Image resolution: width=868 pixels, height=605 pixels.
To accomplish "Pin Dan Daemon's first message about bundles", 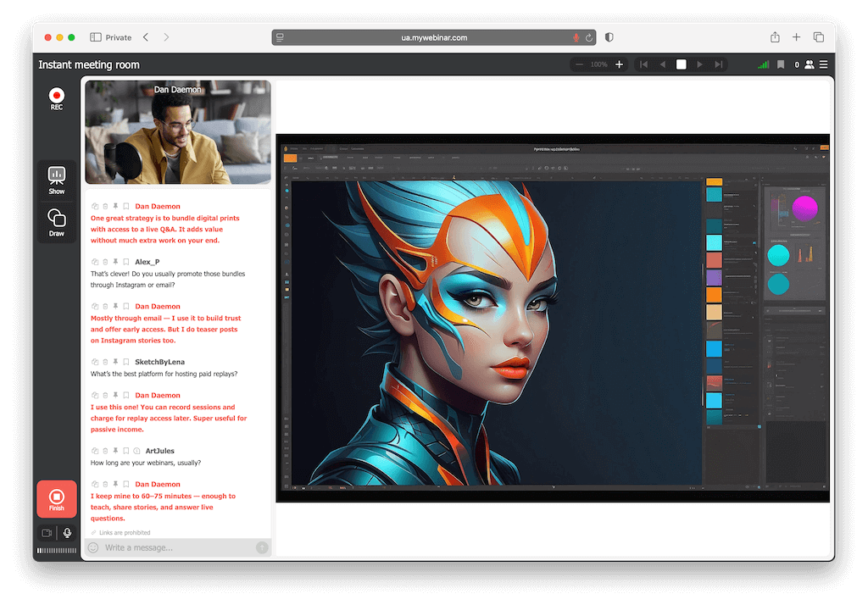I will (115, 207).
